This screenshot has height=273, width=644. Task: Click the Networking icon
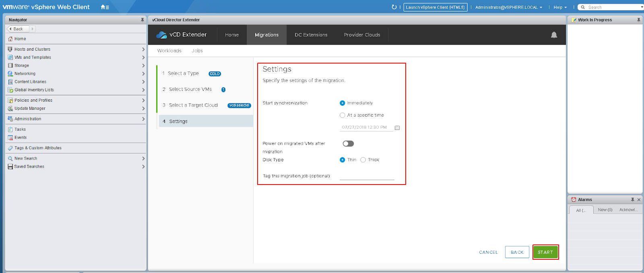pyautogui.click(x=10, y=74)
